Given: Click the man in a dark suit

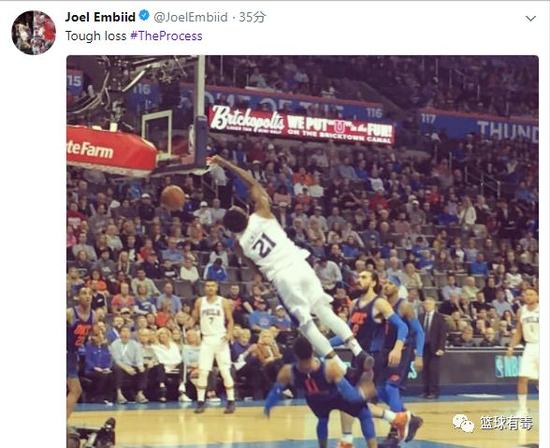Looking at the screenshot, I should [434, 347].
